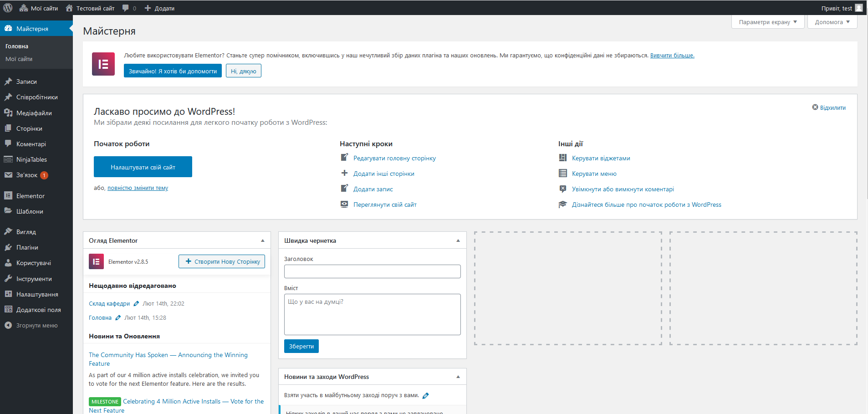The width and height of the screenshot is (868, 414).
Task: Click the Шаблони folder icon
Action: [8, 211]
